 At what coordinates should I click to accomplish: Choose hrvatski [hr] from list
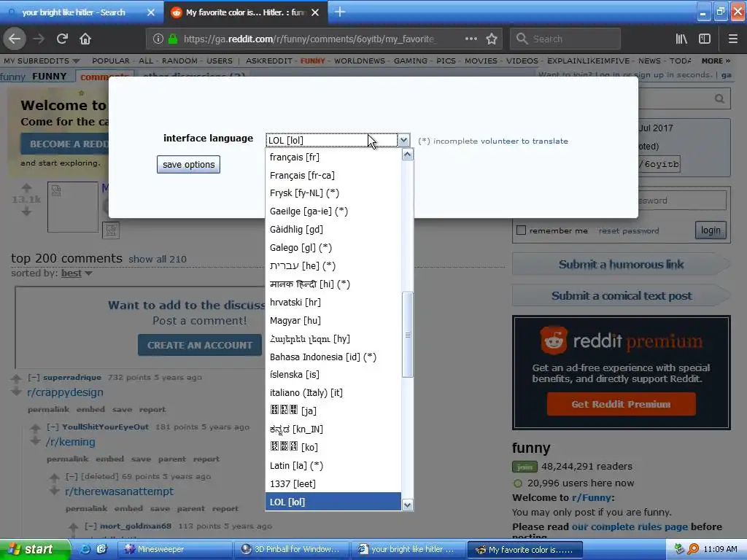tap(333, 303)
